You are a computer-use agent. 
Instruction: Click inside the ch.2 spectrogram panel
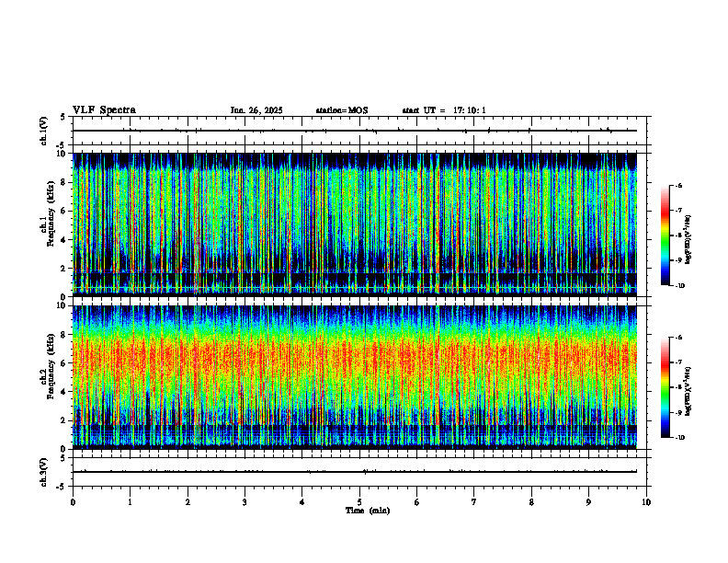[355, 377]
